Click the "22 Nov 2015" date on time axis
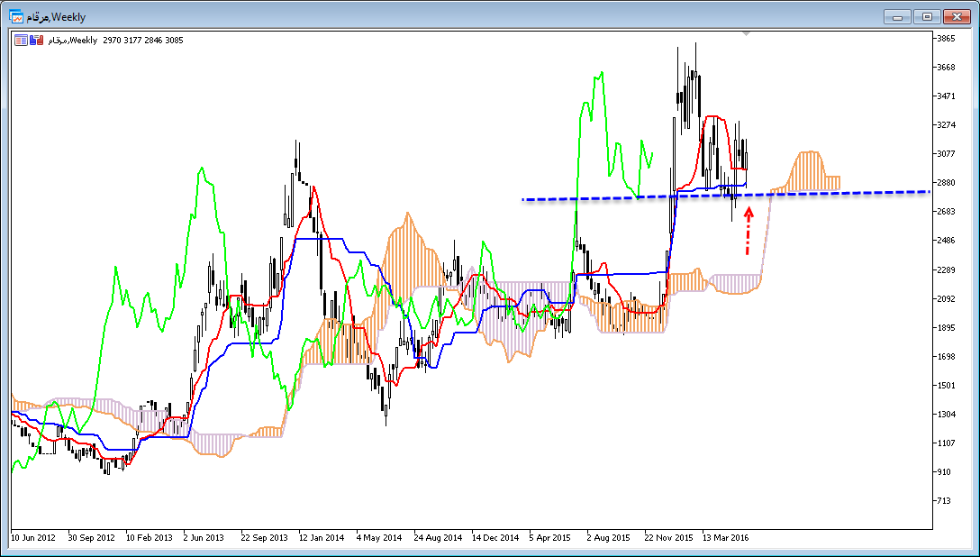The height and width of the screenshot is (557, 980). 668,537
